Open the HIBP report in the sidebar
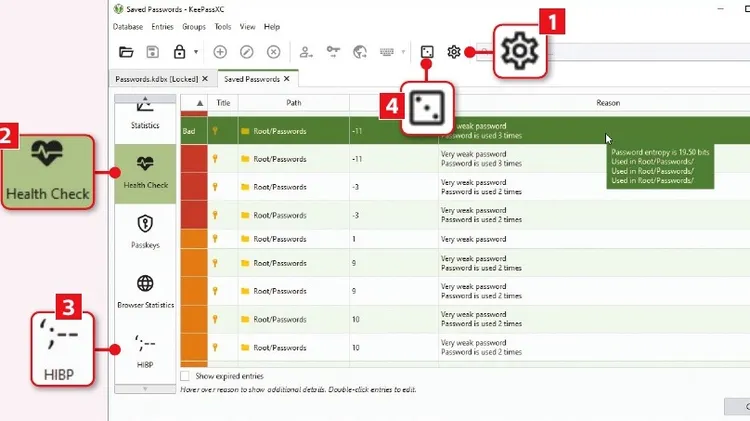 (x=145, y=352)
